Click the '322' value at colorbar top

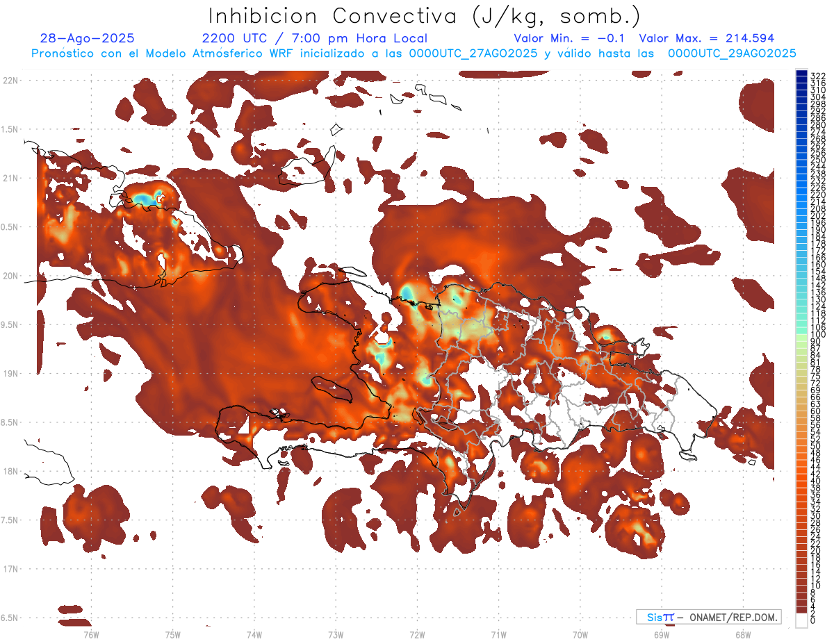[818, 75]
